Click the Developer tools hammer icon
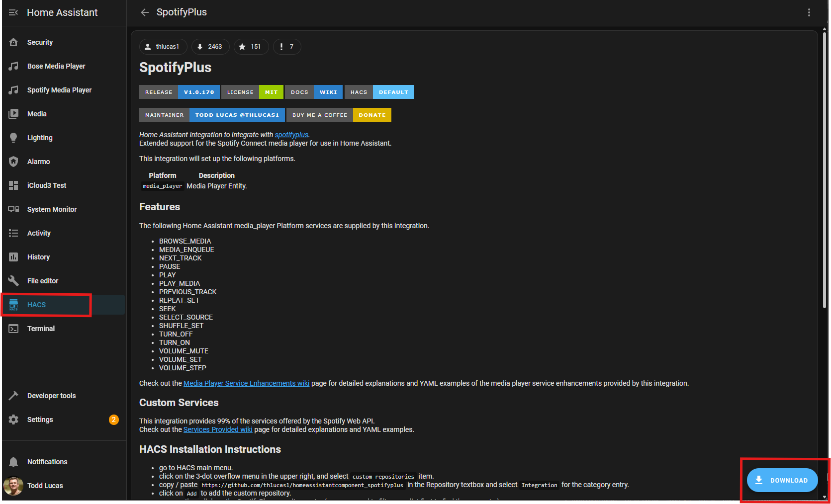The width and height of the screenshot is (831, 504). tap(13, 396)
